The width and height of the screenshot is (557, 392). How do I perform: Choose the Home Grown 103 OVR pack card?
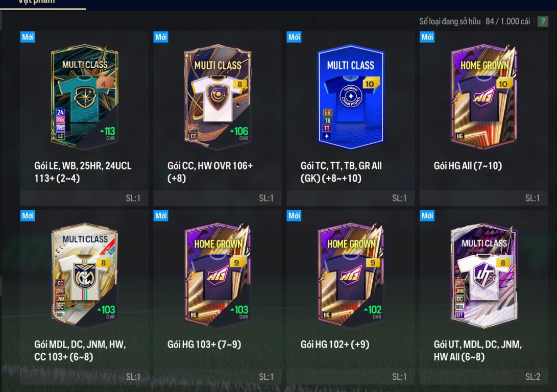point(217,275)
